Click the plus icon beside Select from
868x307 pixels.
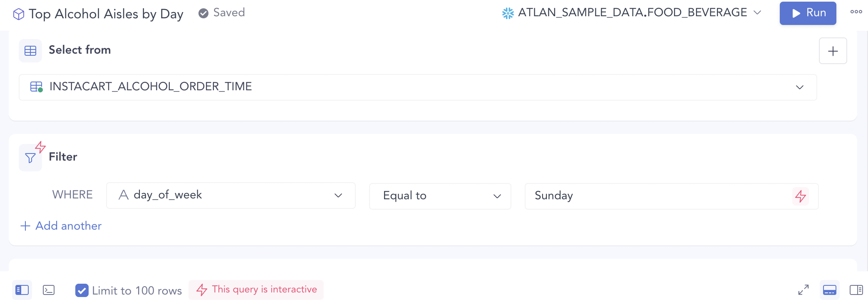[x=833, y=51]
